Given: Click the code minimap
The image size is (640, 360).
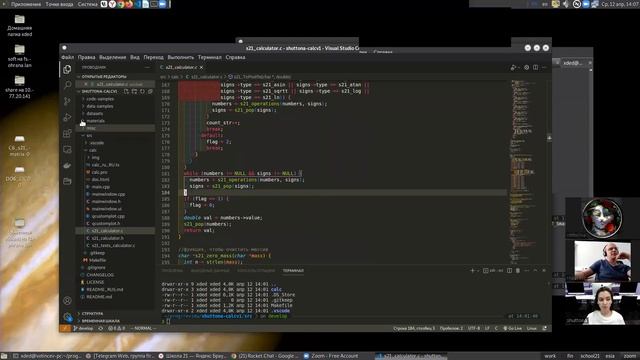Looking at the screenshot, I should pyautogui.click(x=527, y=171).
